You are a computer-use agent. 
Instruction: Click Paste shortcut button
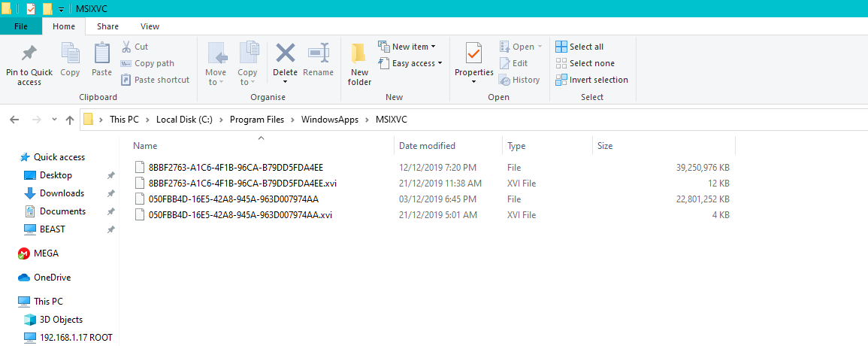point(155,80)
